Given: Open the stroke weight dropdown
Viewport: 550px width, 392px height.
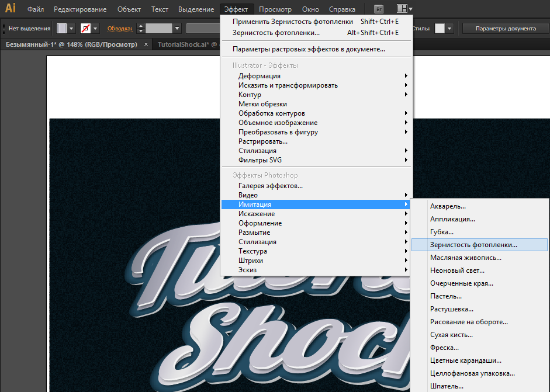Looking at the screenshot, I should pyautogui.click(x=177, y=29).
